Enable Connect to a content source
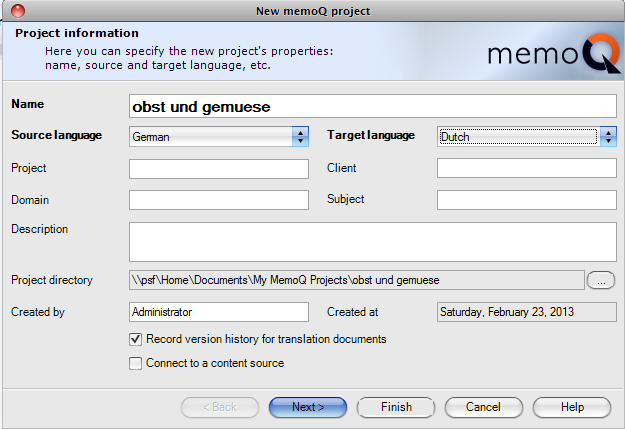This screenshot has width=625, height=429. (x=136, y=364)
